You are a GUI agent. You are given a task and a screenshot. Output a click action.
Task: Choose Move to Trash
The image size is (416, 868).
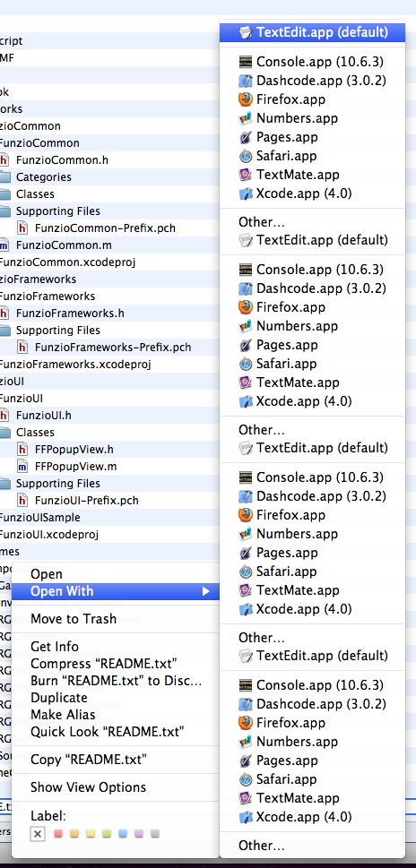click(74, 619)
